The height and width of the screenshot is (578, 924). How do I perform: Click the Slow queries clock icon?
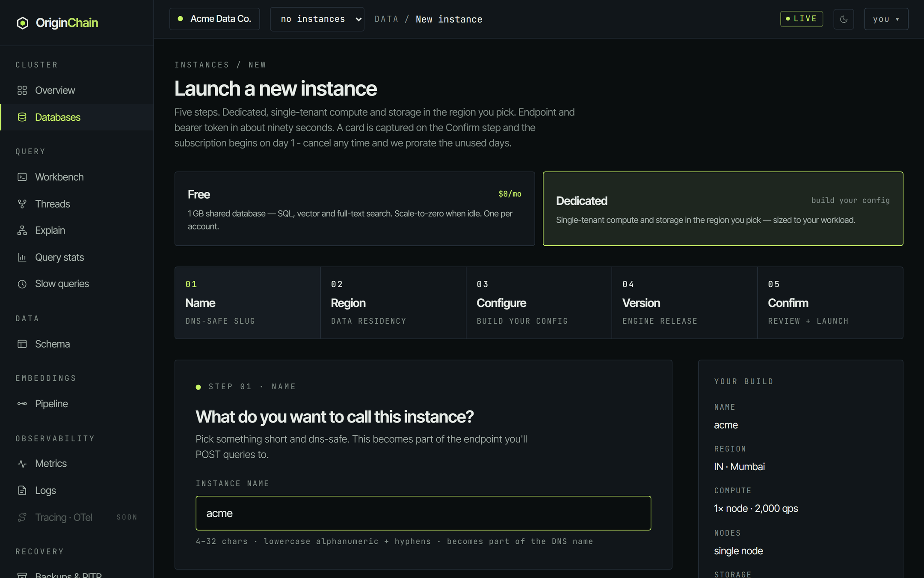22,284
